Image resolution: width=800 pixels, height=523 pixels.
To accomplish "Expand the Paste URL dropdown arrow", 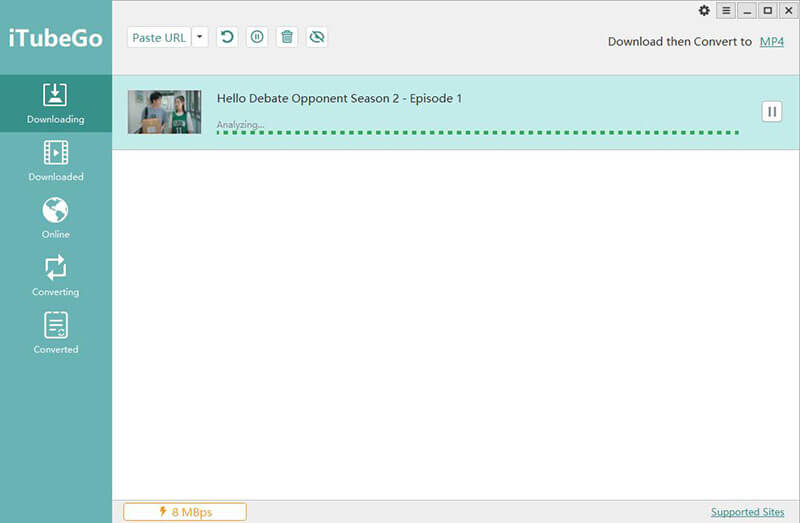I will click(200, 37).
